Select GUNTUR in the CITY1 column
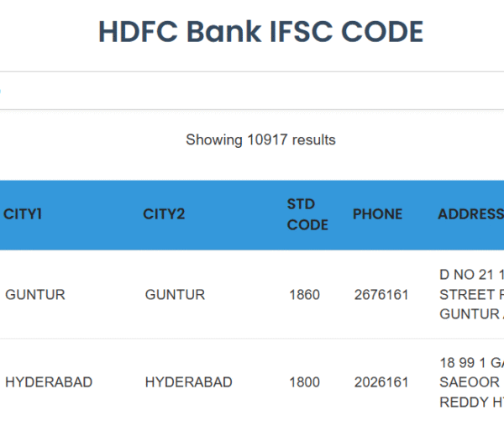The height and width of the screenshot is (421, 504). click(35, 295)
